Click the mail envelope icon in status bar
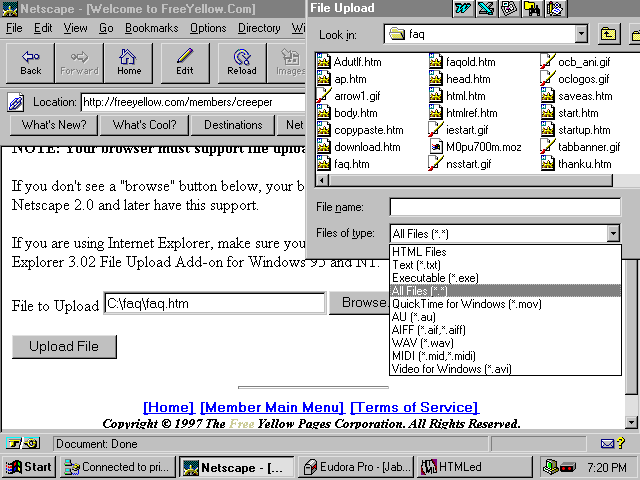Viewport: 640px width, 480px height. click(607, 443)
